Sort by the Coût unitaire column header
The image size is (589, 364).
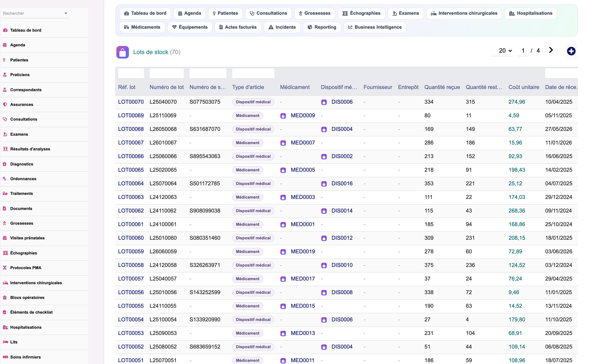pyautogui.click(x=524, y=87)
